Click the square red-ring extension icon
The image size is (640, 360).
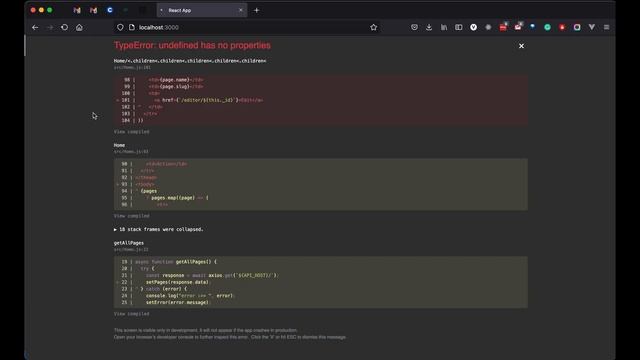(577, 27)
